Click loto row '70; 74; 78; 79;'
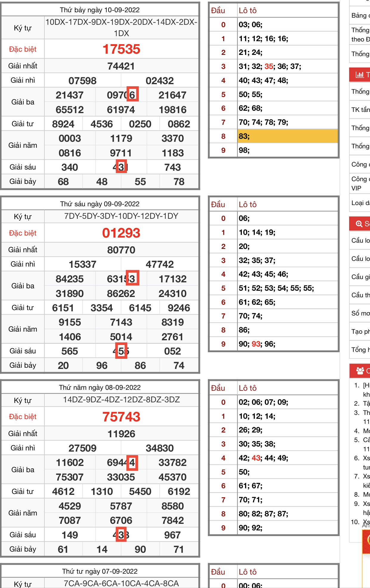The image size is (370, 588). tap(288, 122)
